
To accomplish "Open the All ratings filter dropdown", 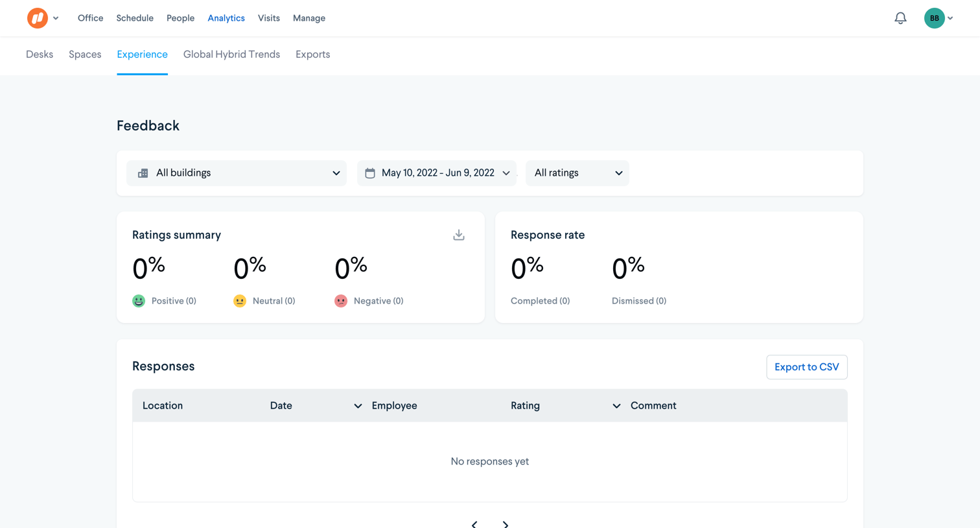I will coord(577,173).
